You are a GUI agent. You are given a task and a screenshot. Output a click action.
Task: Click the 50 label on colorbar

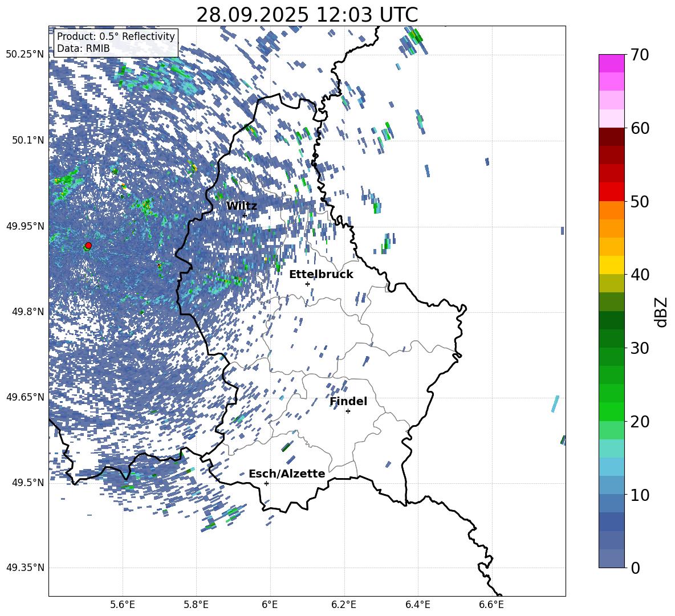click(x=640, y=201)
